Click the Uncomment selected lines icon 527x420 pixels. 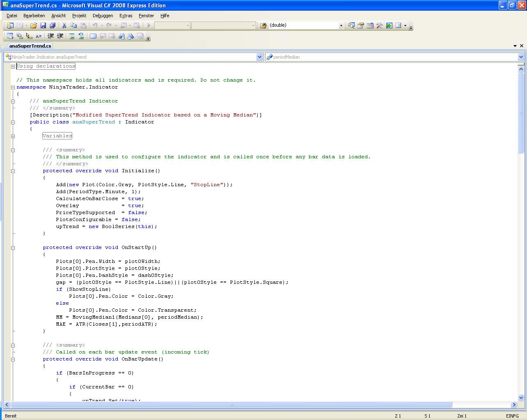click(81, 36)
